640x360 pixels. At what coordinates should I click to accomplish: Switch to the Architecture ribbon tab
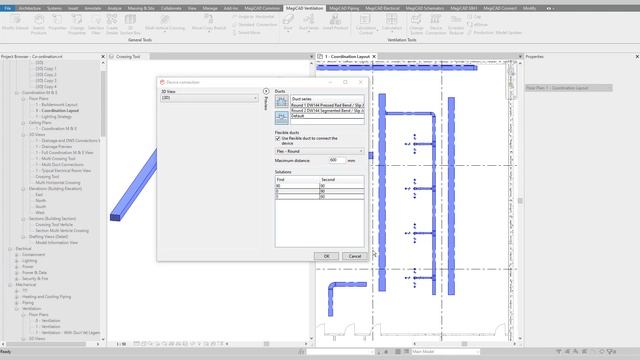coord(29,8)
